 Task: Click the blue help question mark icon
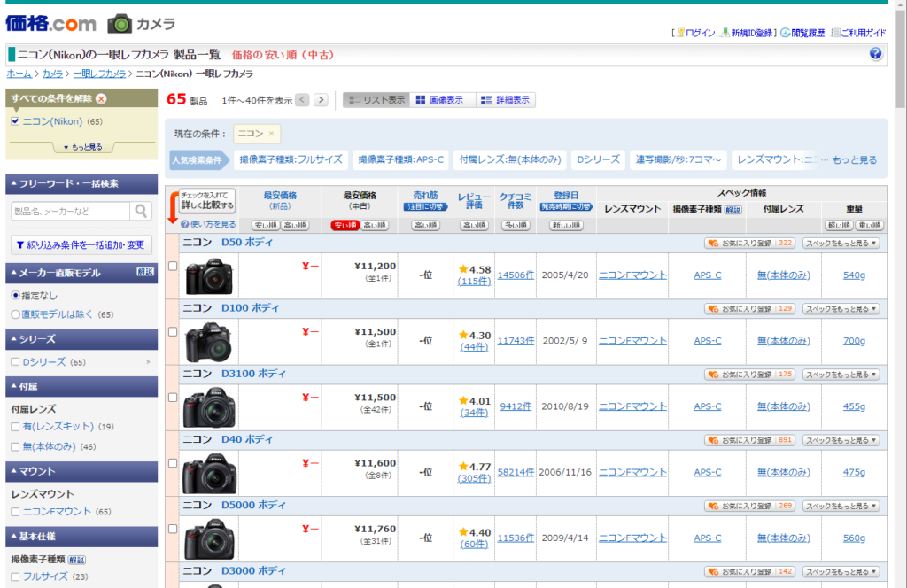[x=875, y=54]
